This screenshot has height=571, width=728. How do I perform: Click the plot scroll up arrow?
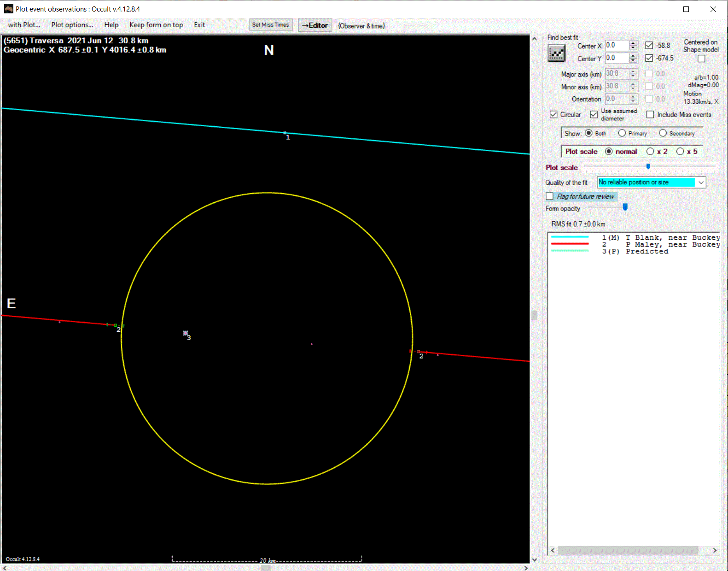[534, 39]
